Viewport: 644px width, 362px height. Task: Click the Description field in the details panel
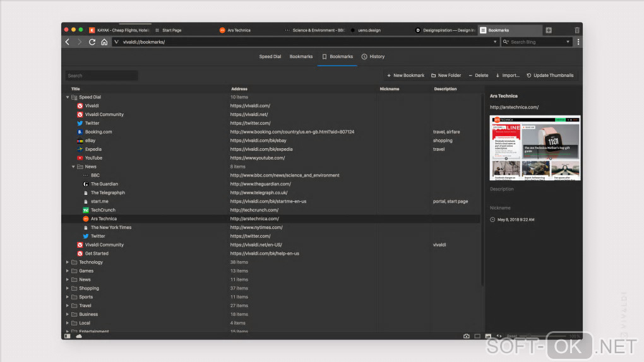(x=534, y=189)
